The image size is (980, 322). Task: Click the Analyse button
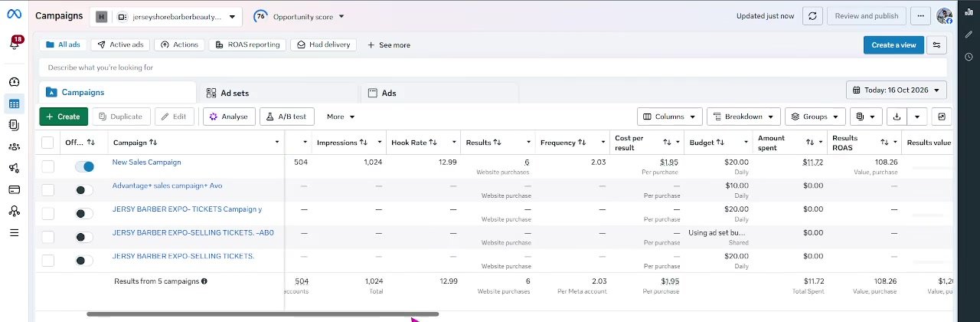(x=229, y=117)
